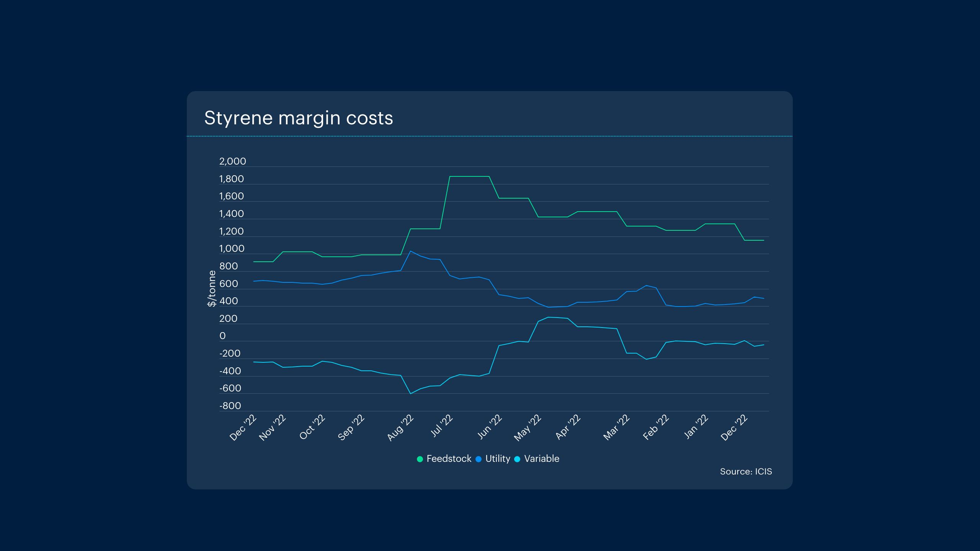Viewport: 980px width, 551px height.
Task: Click the Variable legend label
Action: (541, 458)
